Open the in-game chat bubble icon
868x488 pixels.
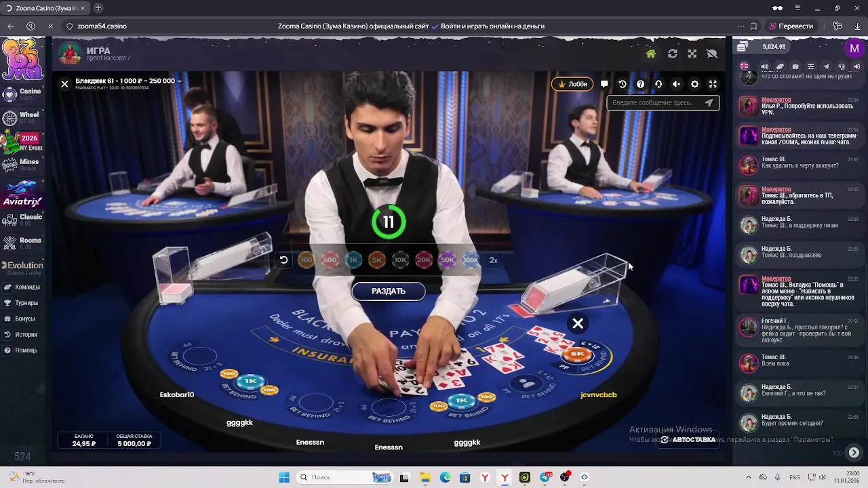pos(604,84)
